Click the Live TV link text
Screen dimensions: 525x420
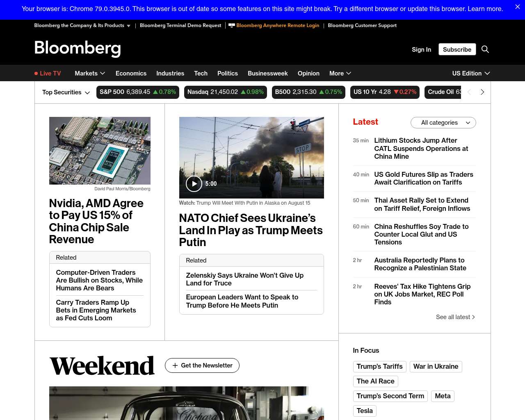pos(50,73)
